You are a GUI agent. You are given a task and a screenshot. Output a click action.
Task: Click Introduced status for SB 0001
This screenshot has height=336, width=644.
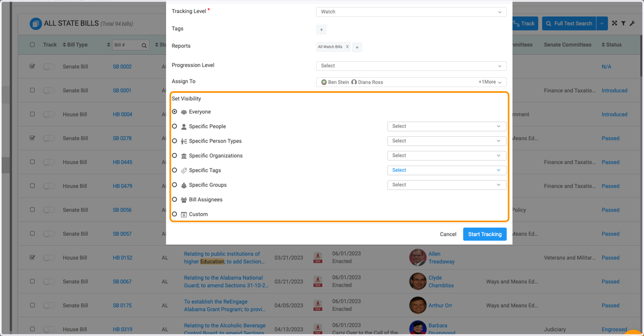[x=614, y=91]
